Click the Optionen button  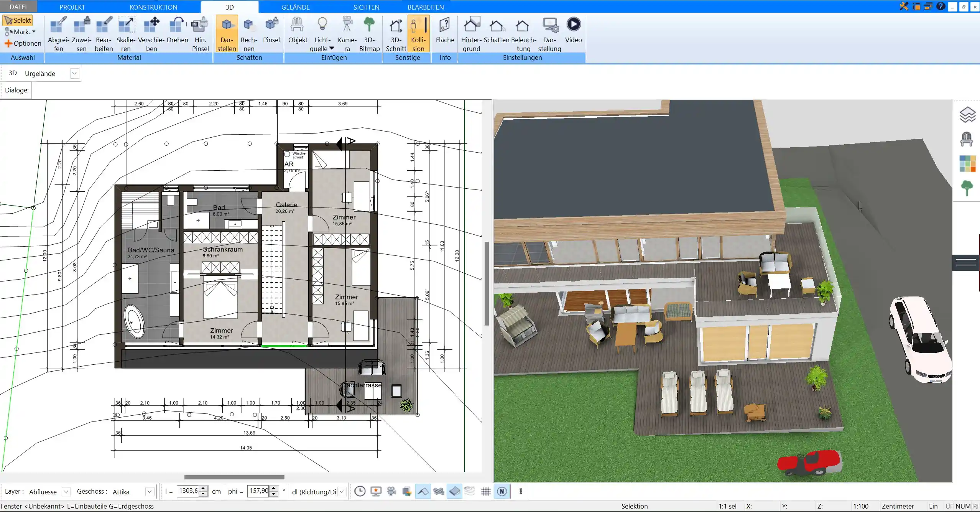pyautogui.click(x=23, y=43)
